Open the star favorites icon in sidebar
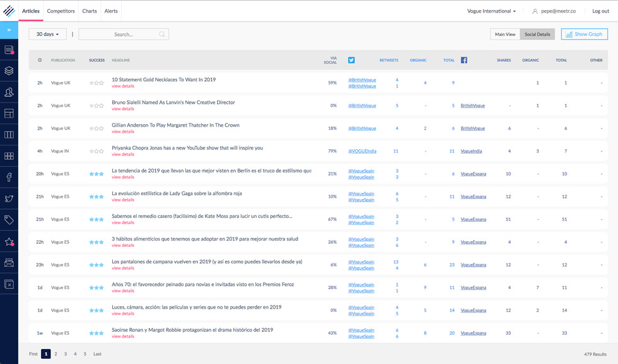 point(9,242)
